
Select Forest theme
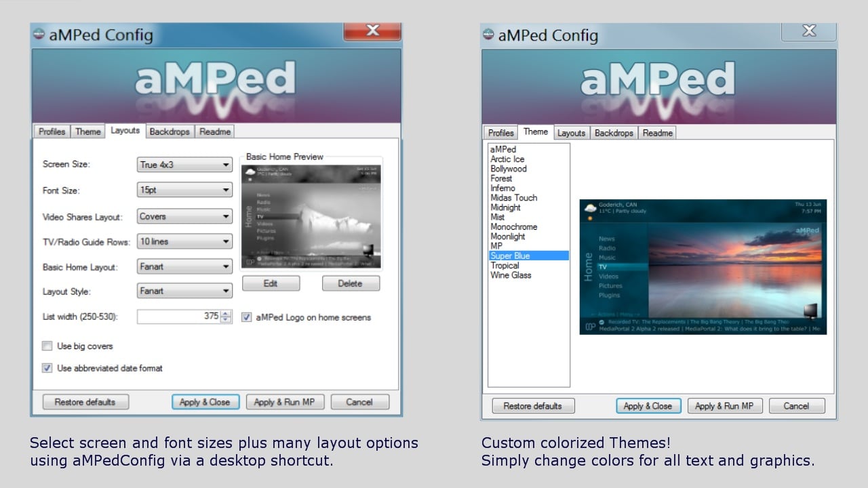click(x=502, y=178)
